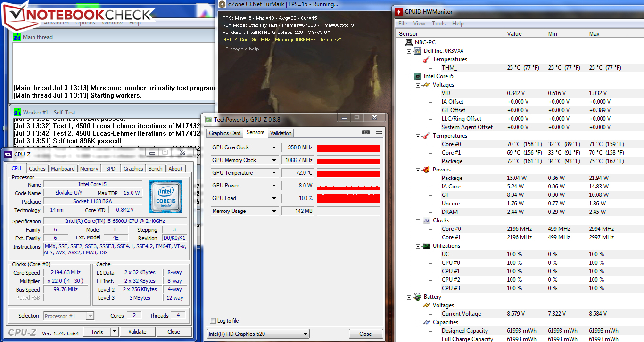Click the Powers flame icon
644x342 pixels.
point(427,170)
